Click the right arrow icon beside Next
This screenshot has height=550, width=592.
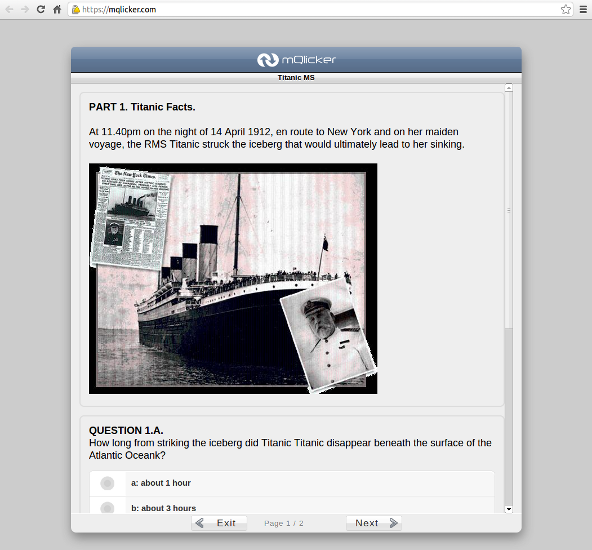(393, 523)
